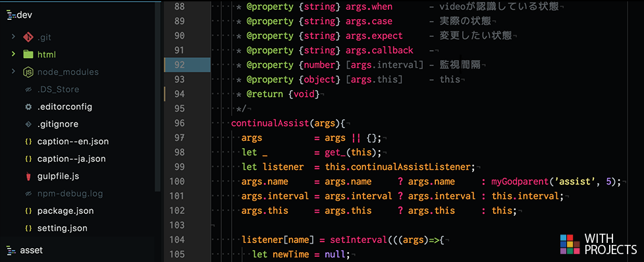Click the git diamond icon beside .gitignore
The width and height of the screenshot is (644, 262).
(x=28, y=124)
